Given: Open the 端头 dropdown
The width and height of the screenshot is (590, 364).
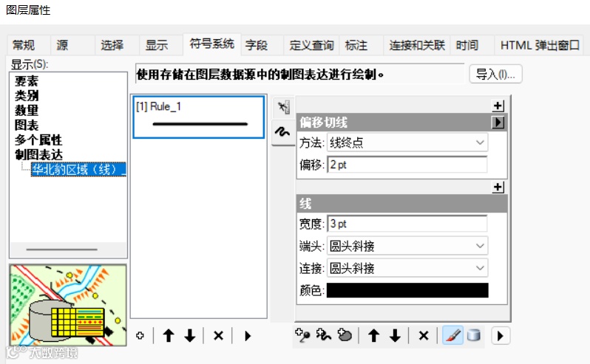Looking at the screenshot, I should coord(407,246).
